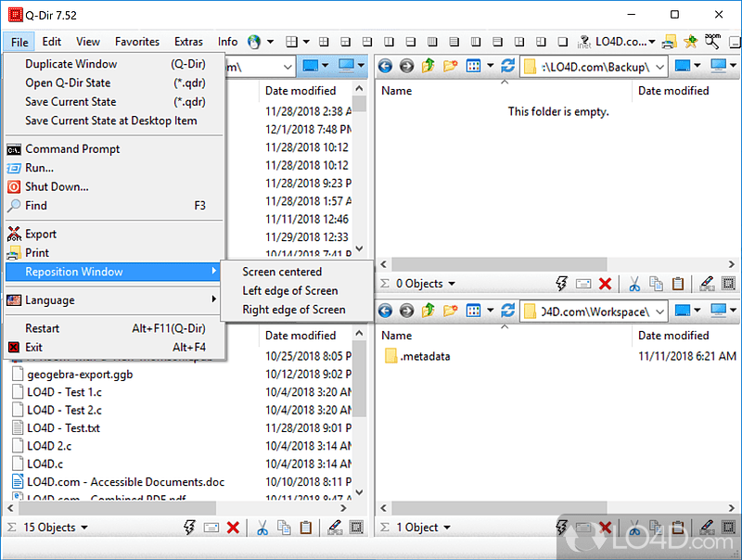The height and width of the screenshot is (560, 742).
Task: Open the Backup address path dropdown
Action: pyautogui.click(x=660, y=66)
